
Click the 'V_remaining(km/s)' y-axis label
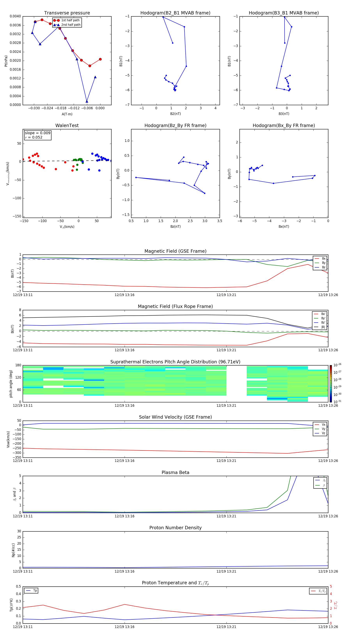pyautogui.click(x=8, y=174)
